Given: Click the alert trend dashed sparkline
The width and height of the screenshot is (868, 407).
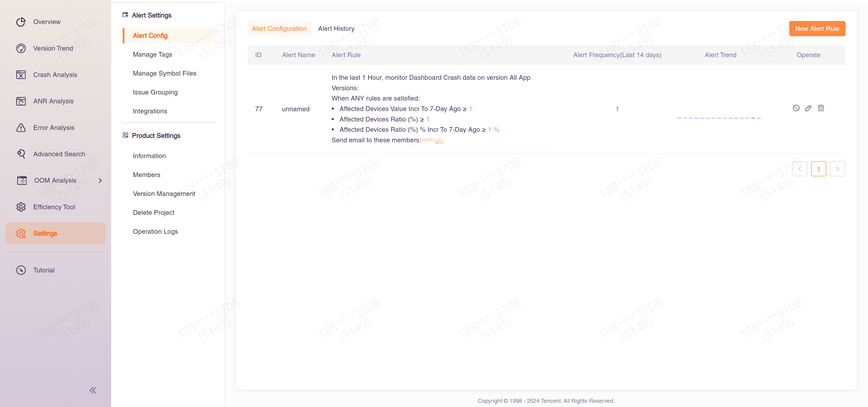Looking at the screenshot, I should click(x=719, y=118).
